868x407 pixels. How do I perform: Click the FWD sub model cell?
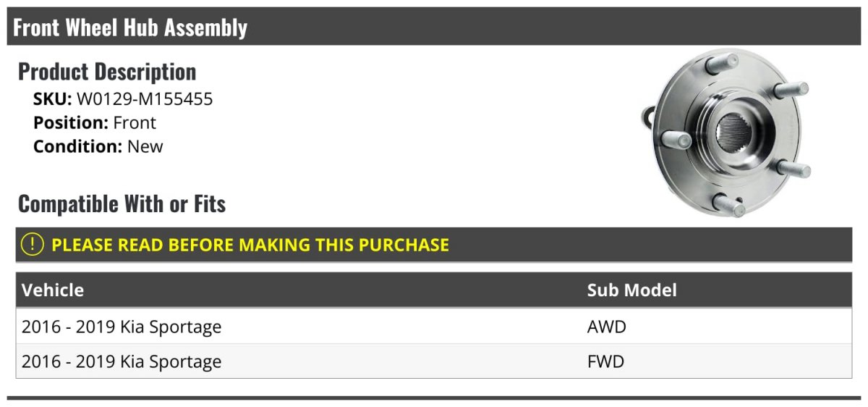pyautogui.click(x=605, y=361)
